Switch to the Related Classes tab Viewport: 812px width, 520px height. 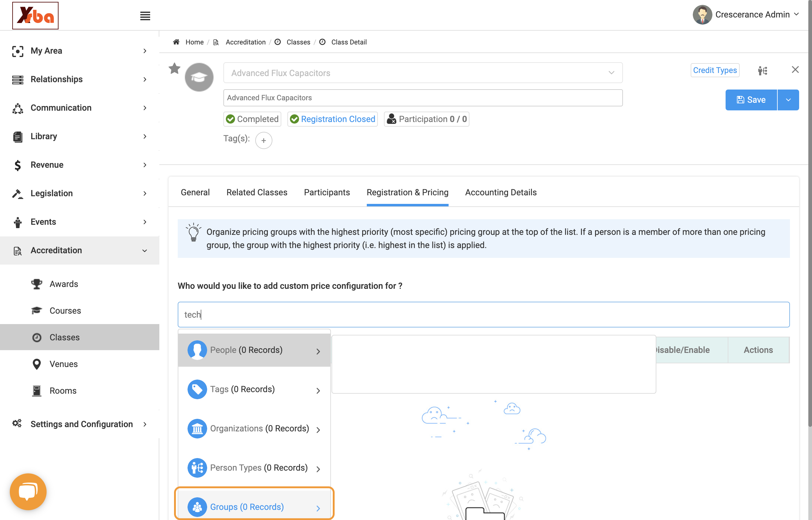pos(257,192)
